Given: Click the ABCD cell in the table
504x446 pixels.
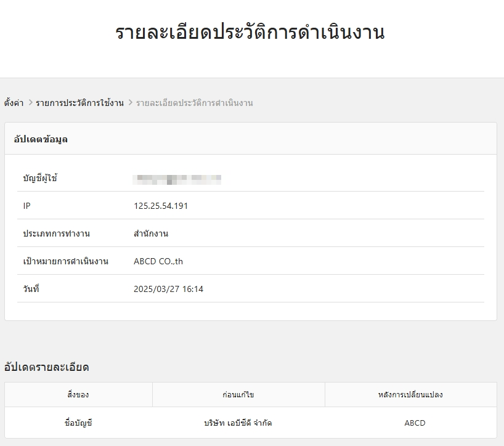Looking at the screenshot, I should [415, 423].
